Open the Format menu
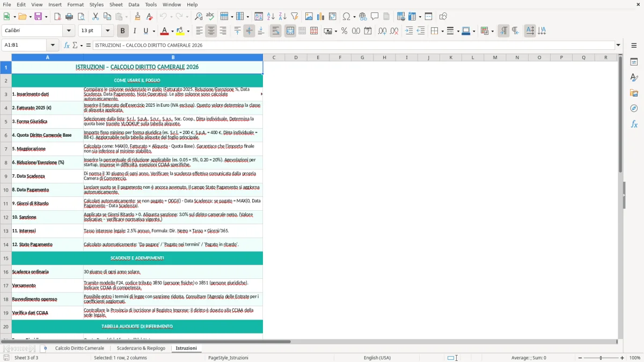Screen dimensions: 644x362 (x=75, y=4)
